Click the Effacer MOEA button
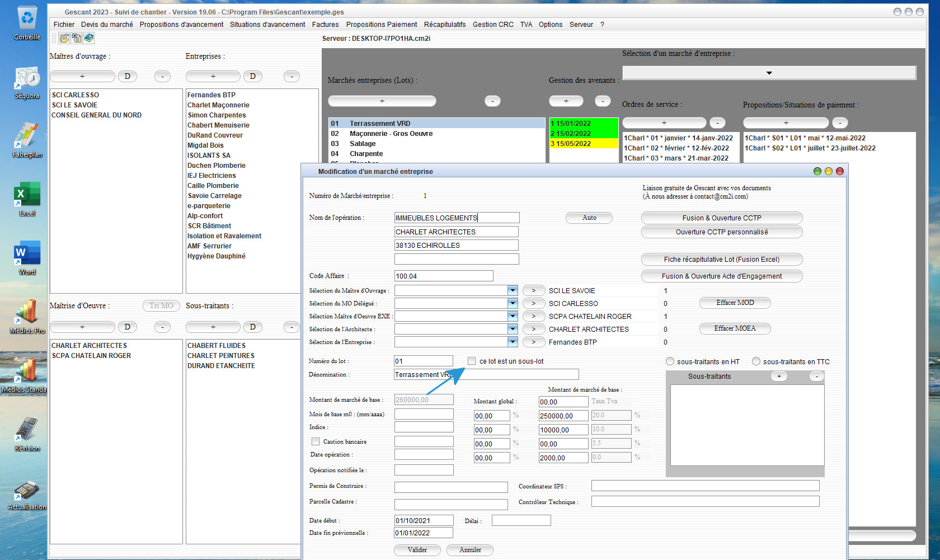 [735, 328]
